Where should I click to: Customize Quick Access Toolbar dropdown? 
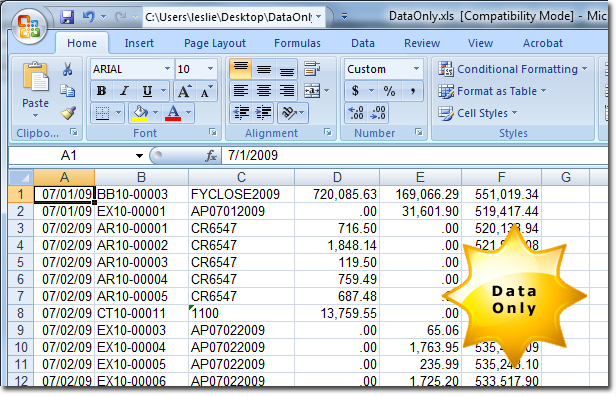[344, 17]
